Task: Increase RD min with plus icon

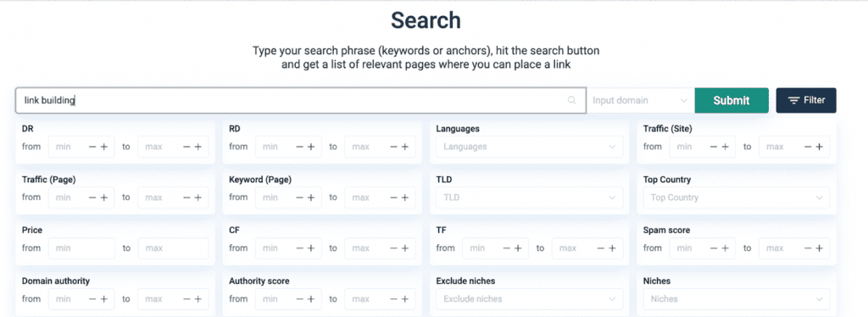Action: pyautogui.click(x=310, y=147)
